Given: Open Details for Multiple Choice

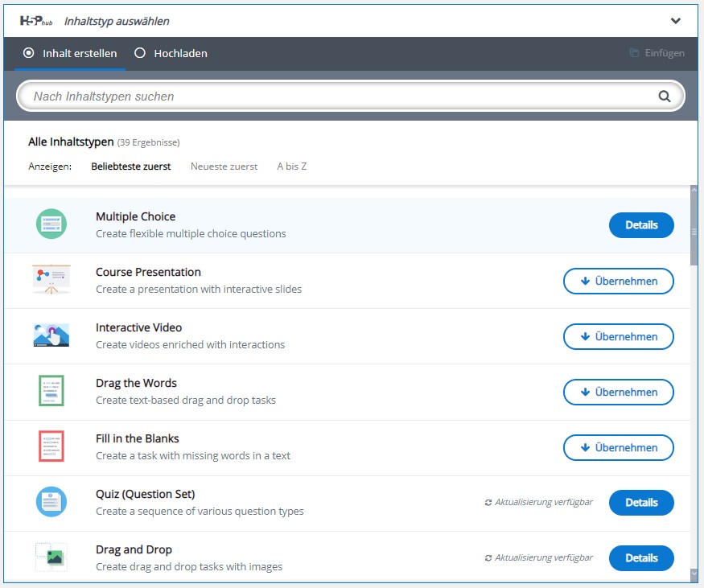Looking at the screenshot, I should [641, 225].
